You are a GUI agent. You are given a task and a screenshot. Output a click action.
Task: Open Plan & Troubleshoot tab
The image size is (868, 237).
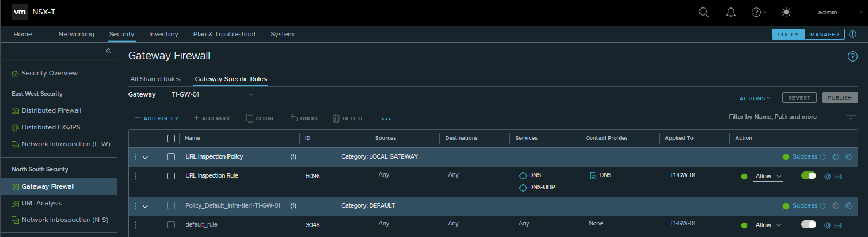coord(224,34)
